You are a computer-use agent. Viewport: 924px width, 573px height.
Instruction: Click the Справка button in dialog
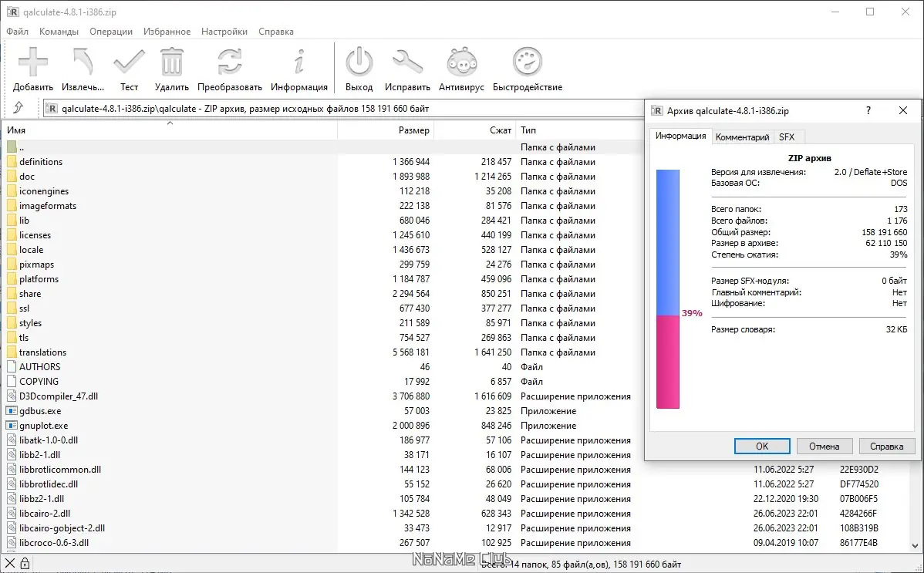[x=886, y=447]
